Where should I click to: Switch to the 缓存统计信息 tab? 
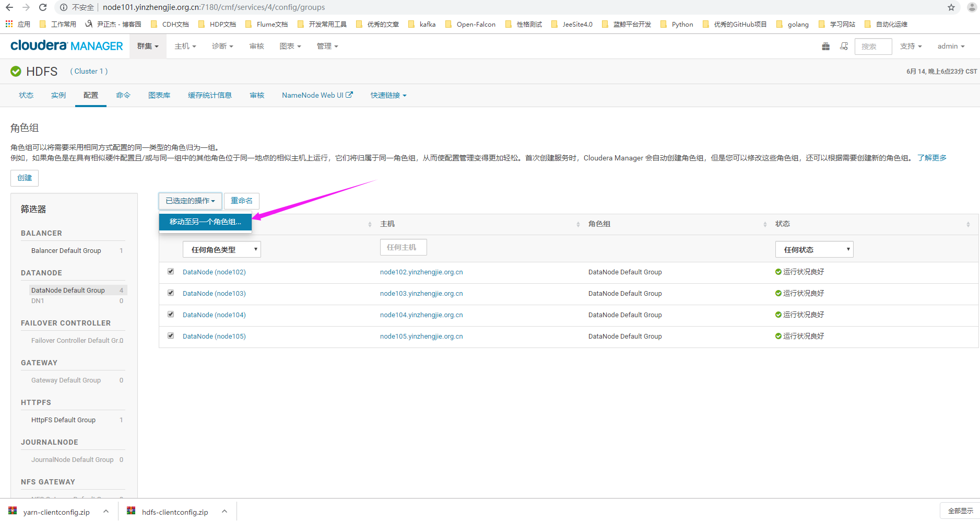click(210, 95)
